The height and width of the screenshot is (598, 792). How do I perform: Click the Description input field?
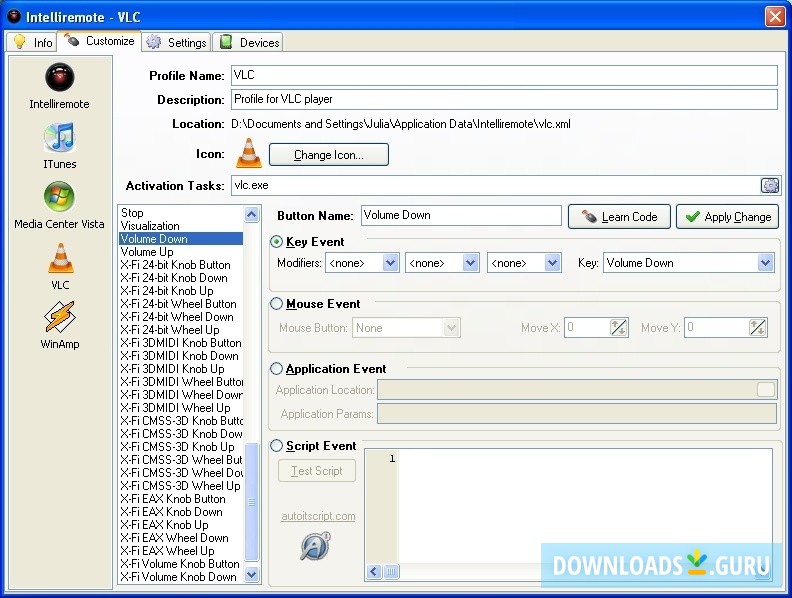(x=504, y=99)
